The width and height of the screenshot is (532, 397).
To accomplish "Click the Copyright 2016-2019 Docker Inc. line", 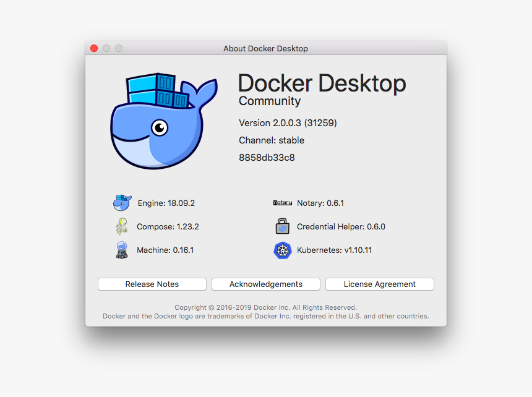I will 265,307.
